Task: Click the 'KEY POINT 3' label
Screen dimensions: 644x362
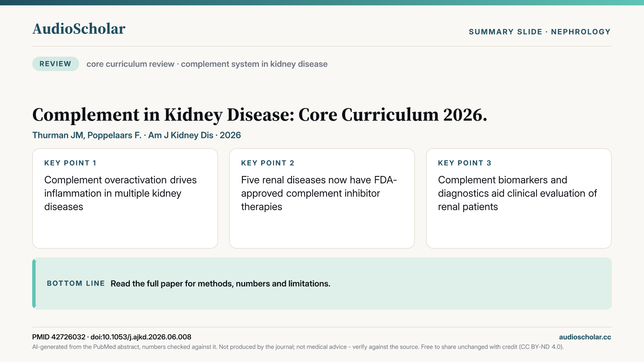Action: coord(465,163)
